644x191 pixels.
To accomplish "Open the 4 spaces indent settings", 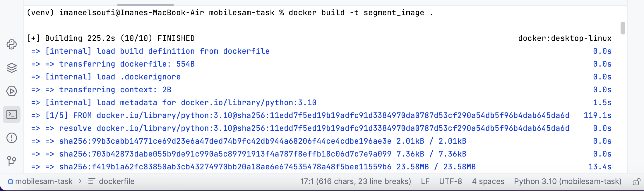I will 488,182.
